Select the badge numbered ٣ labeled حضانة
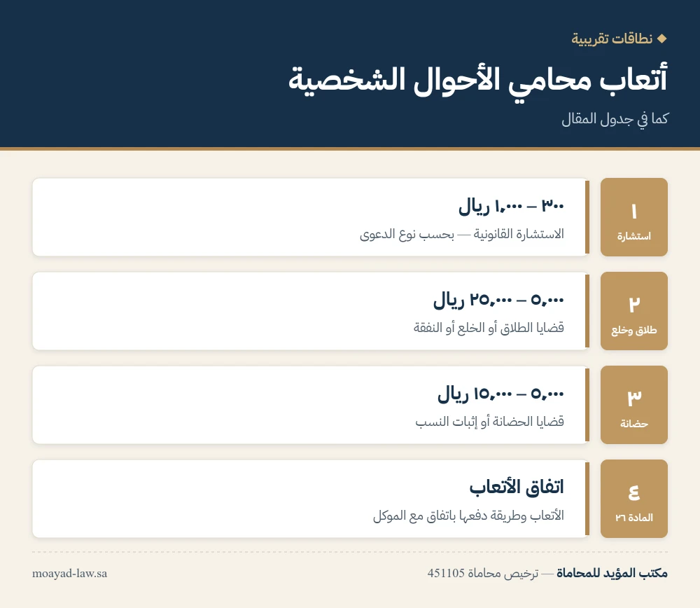Image resolution: width=700 pixels, height=608 pixels. coord(634,405)
